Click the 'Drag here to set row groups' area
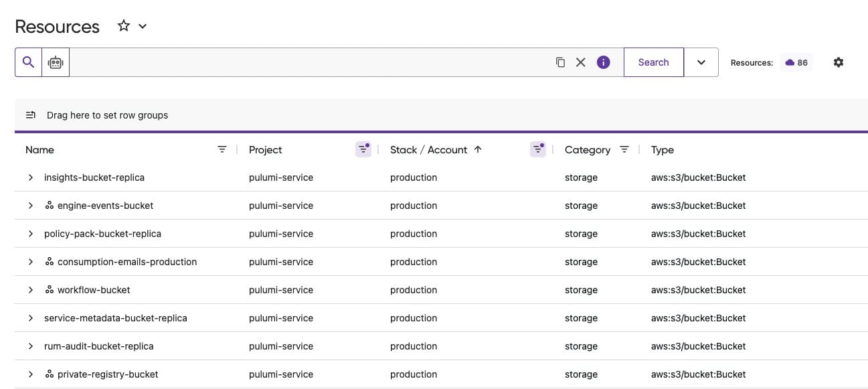Image resolution: width=868 pixels, height=389 pixels. pyautogui.click(x=107, y=115)
